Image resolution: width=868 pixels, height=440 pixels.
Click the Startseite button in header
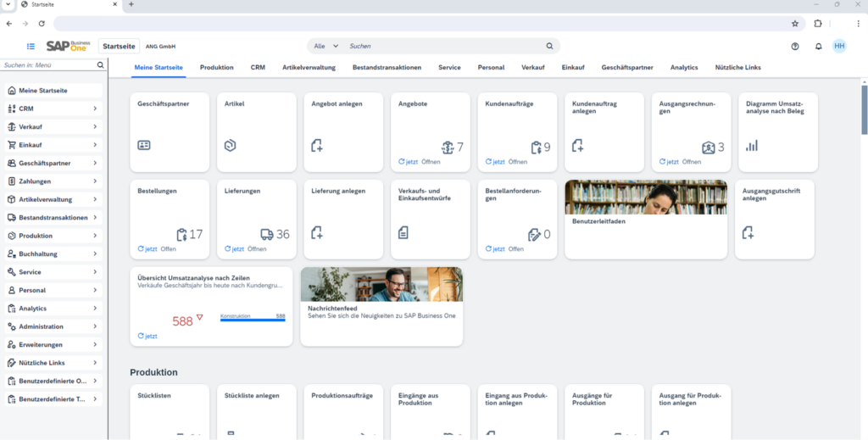tap(119, 47)
